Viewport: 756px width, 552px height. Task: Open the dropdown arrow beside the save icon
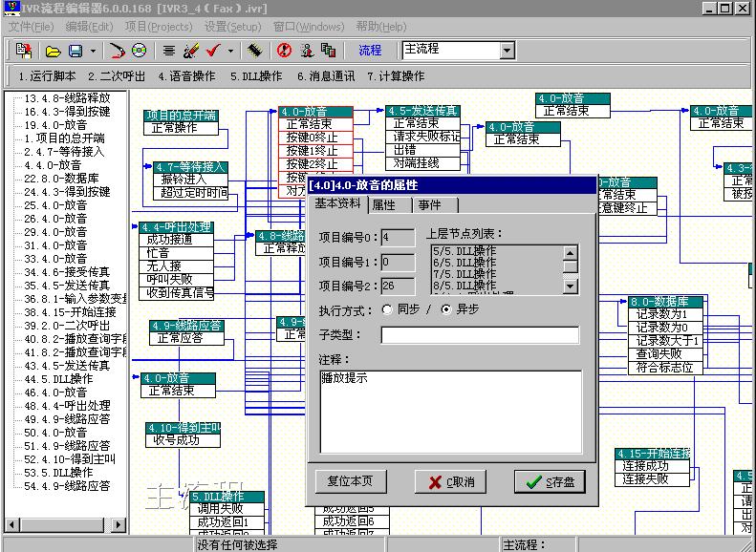pos(93,51)
